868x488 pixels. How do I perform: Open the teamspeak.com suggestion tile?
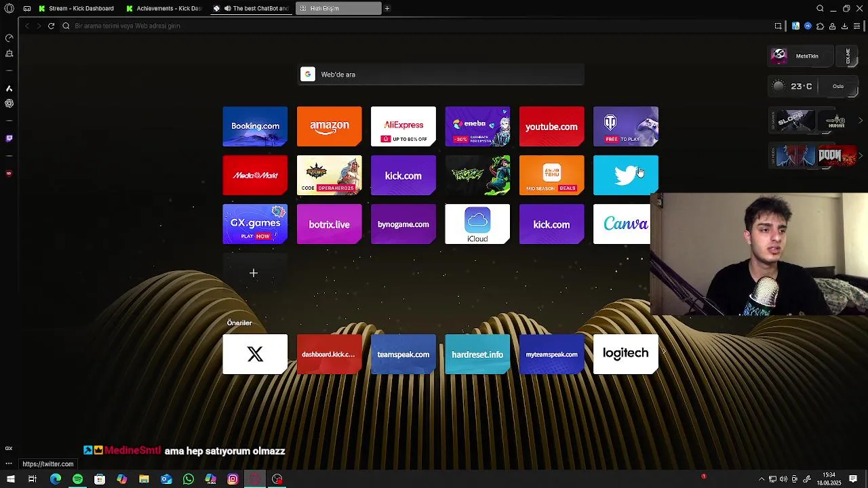coord(403,354)
